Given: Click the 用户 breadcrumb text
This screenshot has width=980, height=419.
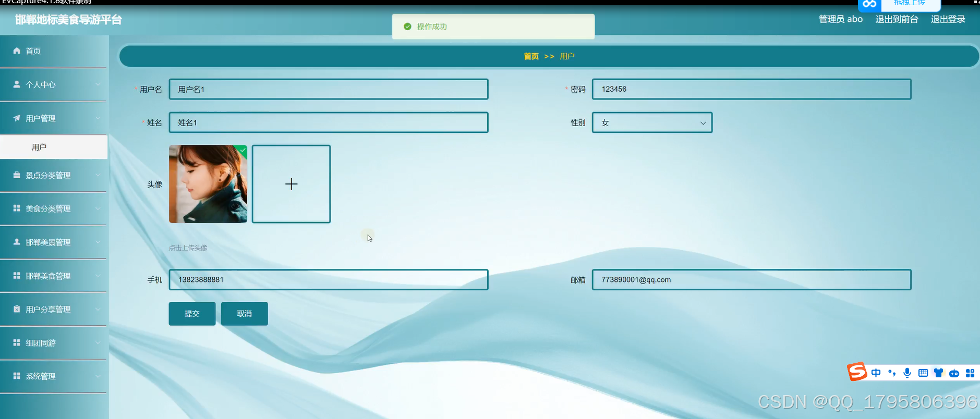Looking at the screenshot, I should (x=567, y=56).
